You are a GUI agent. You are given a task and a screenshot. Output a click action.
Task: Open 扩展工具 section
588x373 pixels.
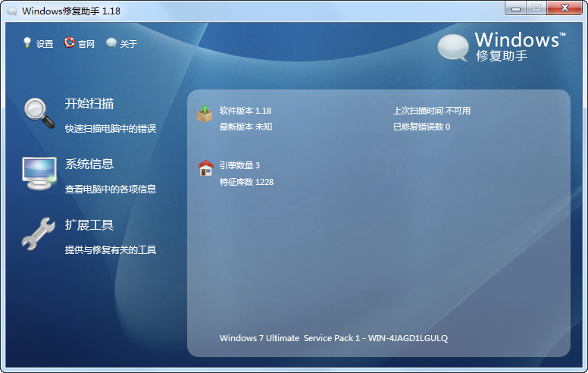tap(89, 224)
